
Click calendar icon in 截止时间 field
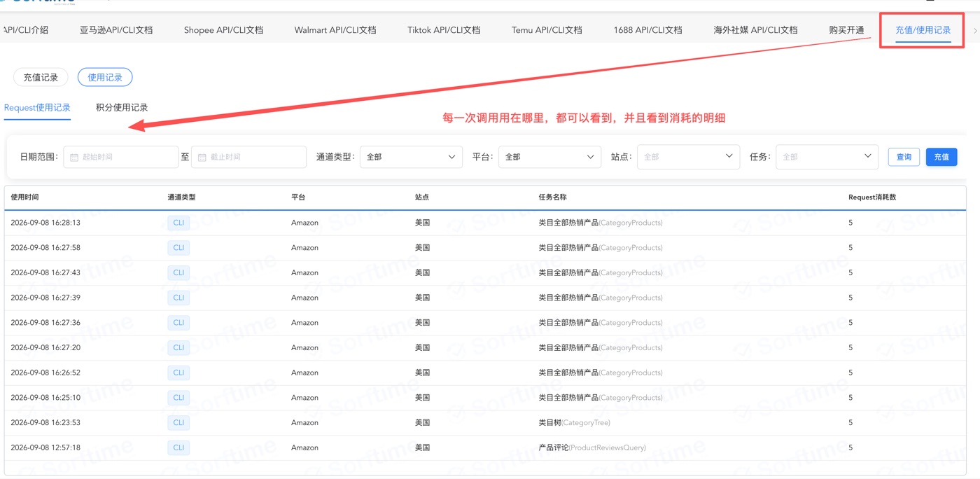point(202,158)
